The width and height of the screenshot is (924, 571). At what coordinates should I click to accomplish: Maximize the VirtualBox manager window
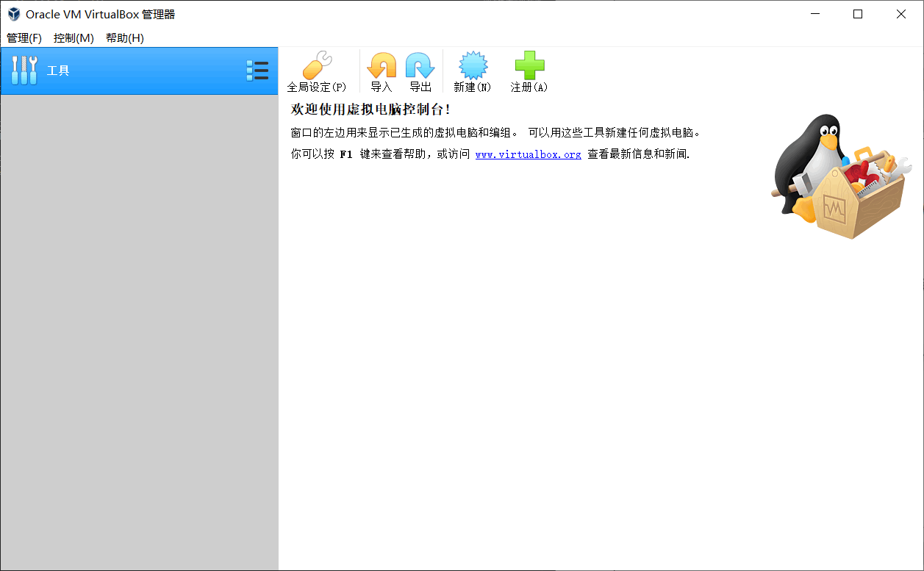[x=858, y=14]
